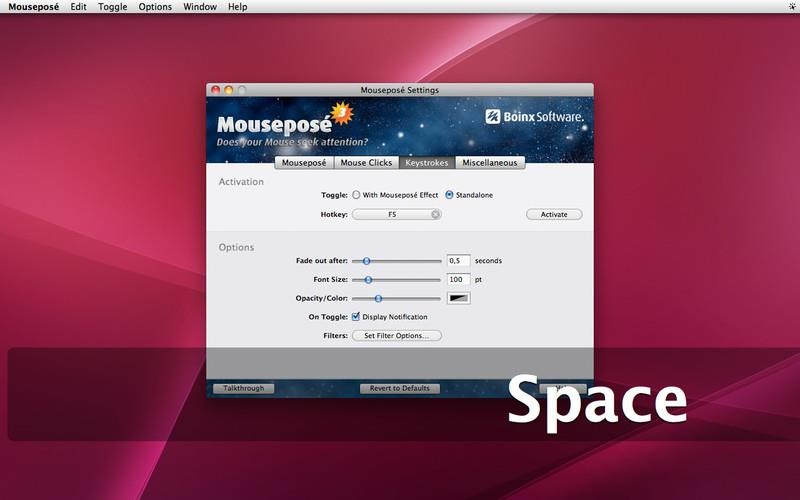Start the Talkthrough
Screen dimensions: 800x500
(x=243, y=388)
